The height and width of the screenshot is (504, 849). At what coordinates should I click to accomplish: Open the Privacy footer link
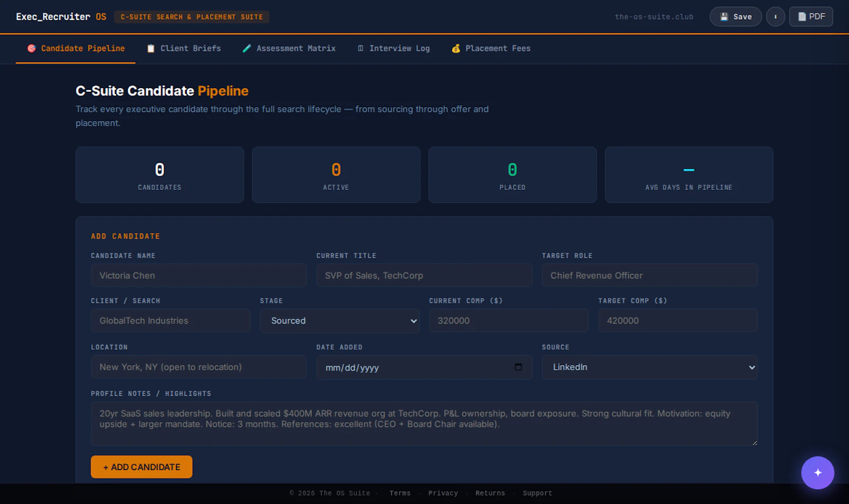coord(443,493)
